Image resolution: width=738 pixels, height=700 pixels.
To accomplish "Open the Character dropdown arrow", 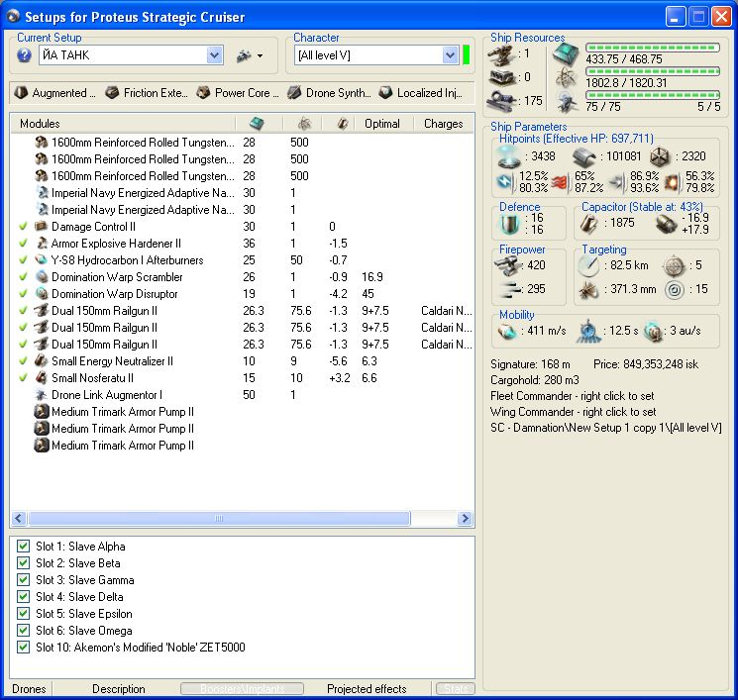I will 450,55.
